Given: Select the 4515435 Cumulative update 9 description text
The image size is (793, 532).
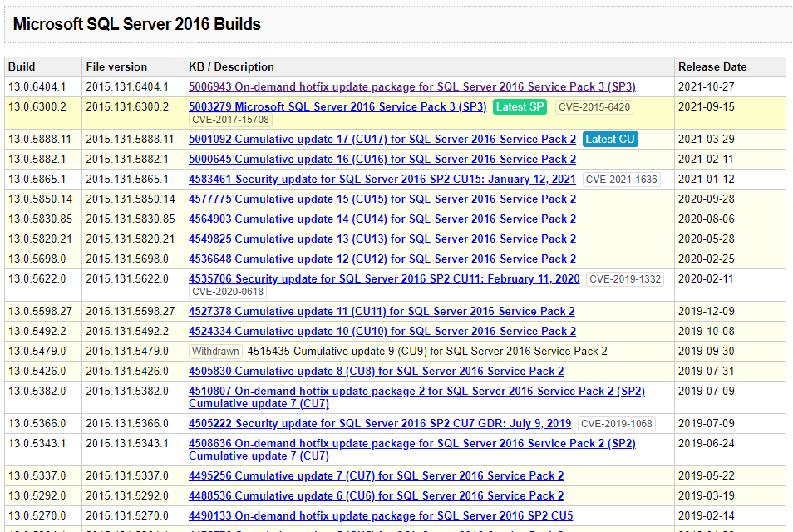Looking at the screenshot, I should coord(427,352).
